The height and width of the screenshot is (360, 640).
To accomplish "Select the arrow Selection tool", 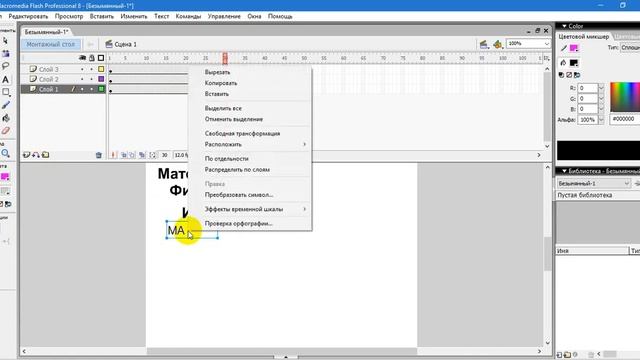I will (x=5, y=41).
